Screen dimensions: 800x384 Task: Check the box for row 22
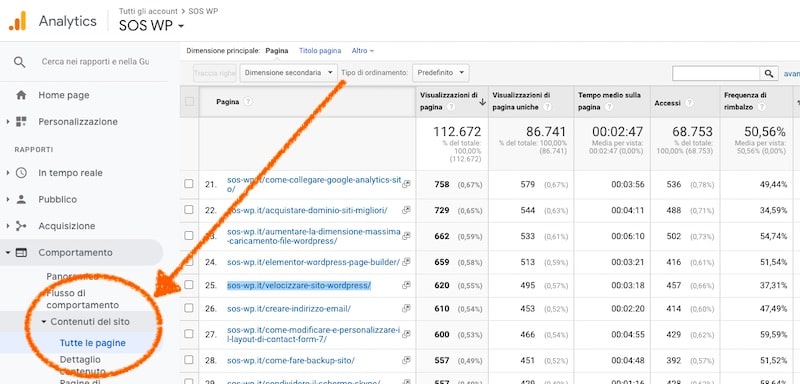[189, 210]
